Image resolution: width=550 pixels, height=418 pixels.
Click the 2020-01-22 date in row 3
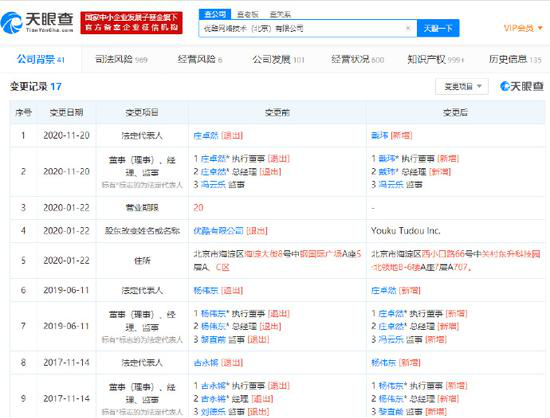coord(66,208)
